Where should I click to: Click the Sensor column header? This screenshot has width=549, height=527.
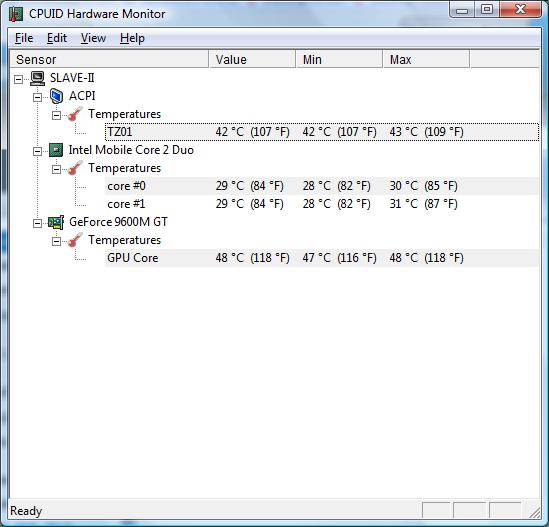(x=109, y=59)
